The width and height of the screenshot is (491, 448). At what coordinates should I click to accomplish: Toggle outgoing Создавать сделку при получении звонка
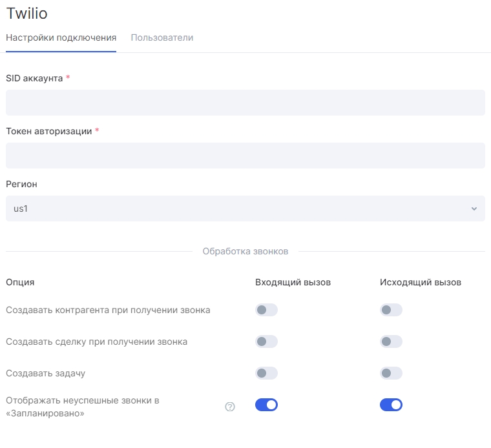pos(391,341)
